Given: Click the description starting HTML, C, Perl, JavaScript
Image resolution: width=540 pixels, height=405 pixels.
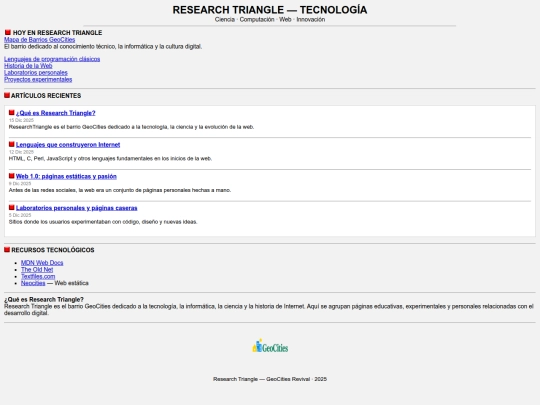Looking at the screenshot, I should [111, 159].
